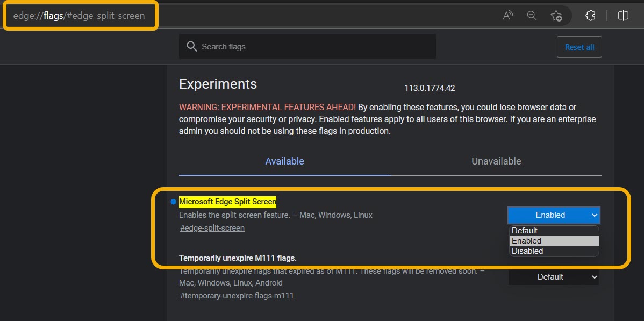
Task: Expand the chevron on the Enabled dropdown
Action: click(x=596, y=215)
